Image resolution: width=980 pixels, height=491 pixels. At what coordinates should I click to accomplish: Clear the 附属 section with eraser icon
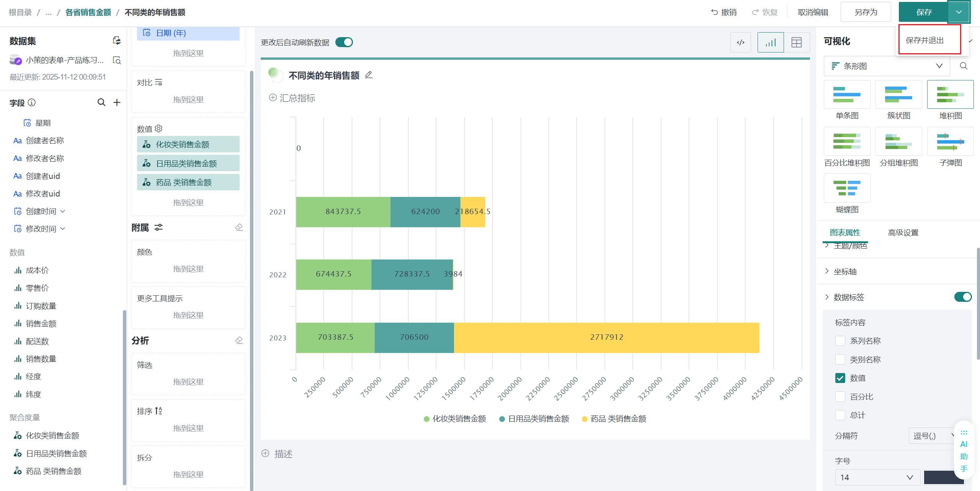coord(239,227)
